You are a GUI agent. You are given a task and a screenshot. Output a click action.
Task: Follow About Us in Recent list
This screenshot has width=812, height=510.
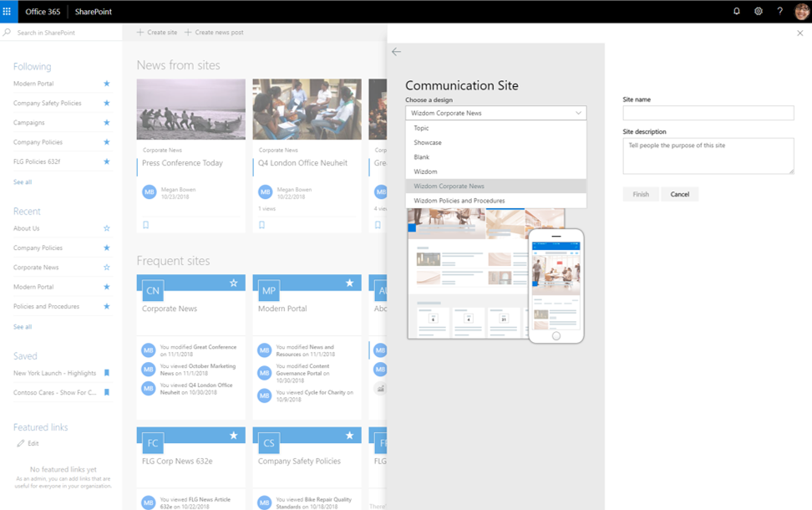[107, 228]
